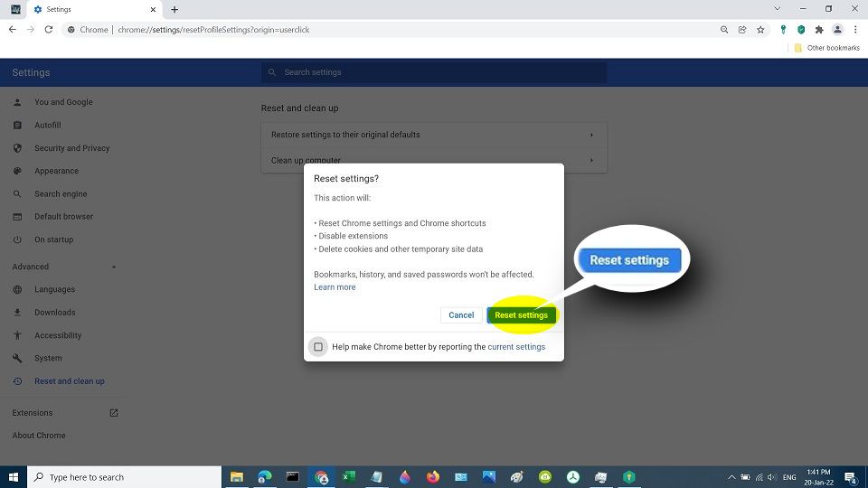Cancel the Reset settings dialog

point(461,315)
